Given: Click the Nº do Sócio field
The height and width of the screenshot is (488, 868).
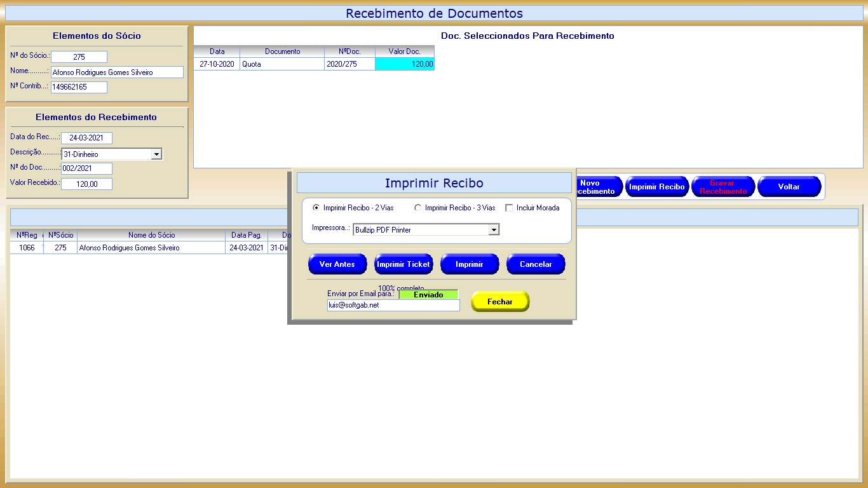Looking at the screenshot, I should click(79, 57).
